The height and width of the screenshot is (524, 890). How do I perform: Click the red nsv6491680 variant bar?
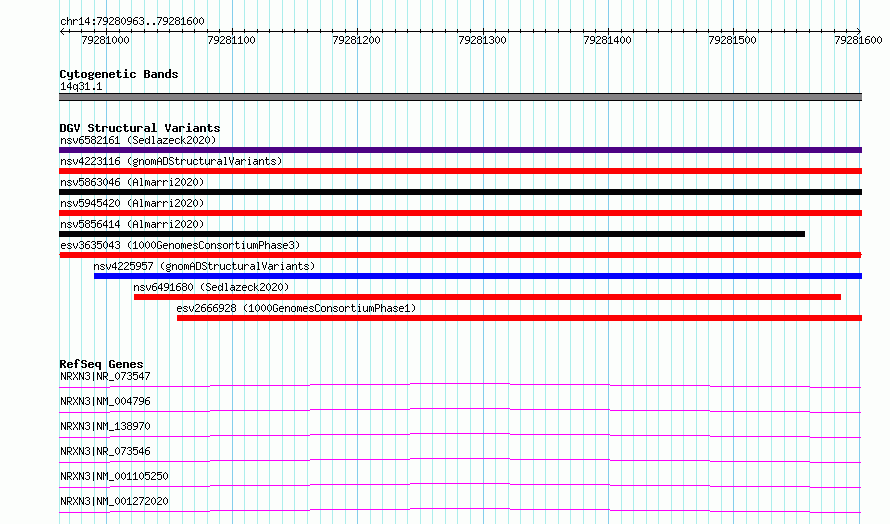point(487,297)
